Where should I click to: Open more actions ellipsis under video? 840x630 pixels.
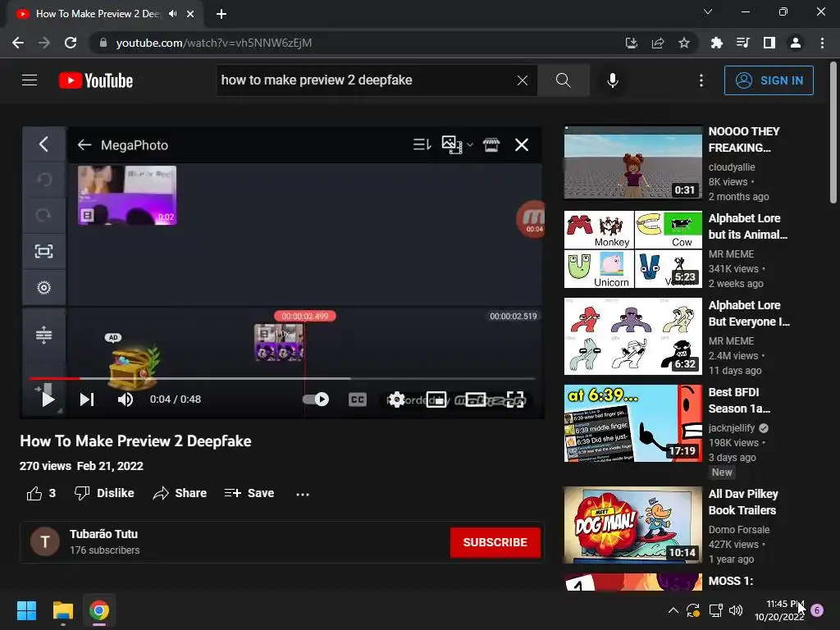303,494
